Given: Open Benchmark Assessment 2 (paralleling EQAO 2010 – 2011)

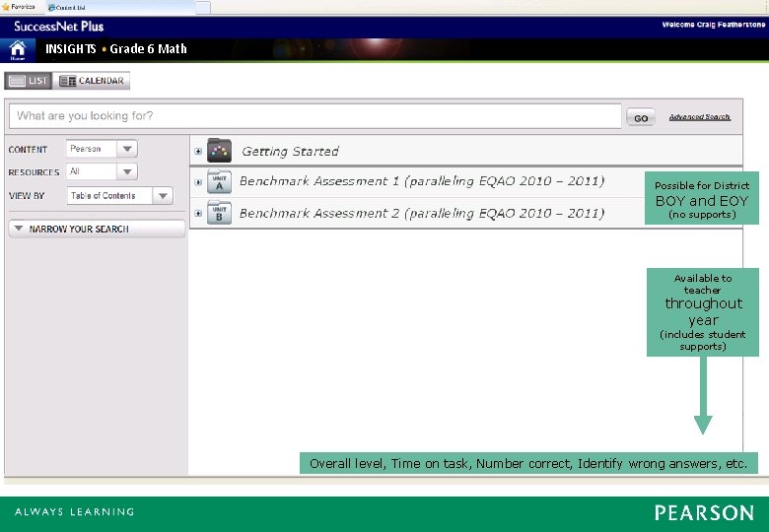Looking at the screenshot, I should click(x=422, y=213).
